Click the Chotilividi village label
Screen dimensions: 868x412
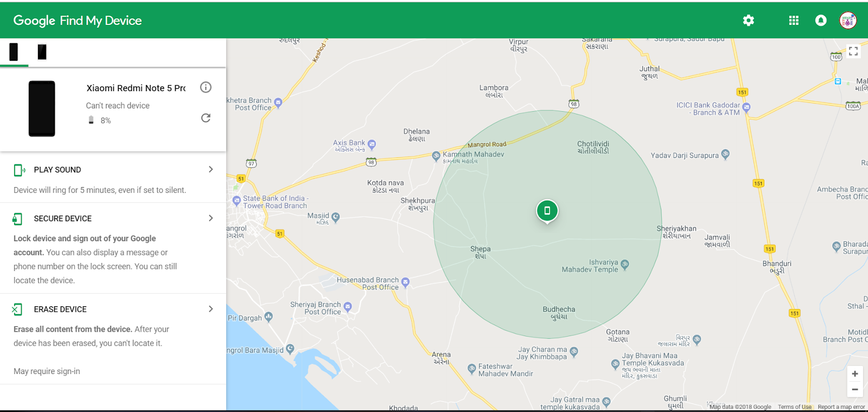click(x=593, y=147)
